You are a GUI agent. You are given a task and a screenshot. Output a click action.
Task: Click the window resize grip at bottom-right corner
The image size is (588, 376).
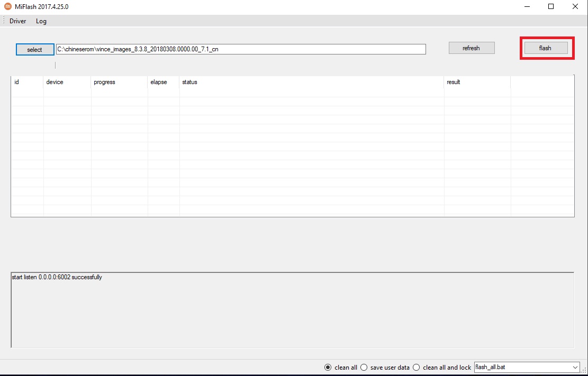(584, 370)
